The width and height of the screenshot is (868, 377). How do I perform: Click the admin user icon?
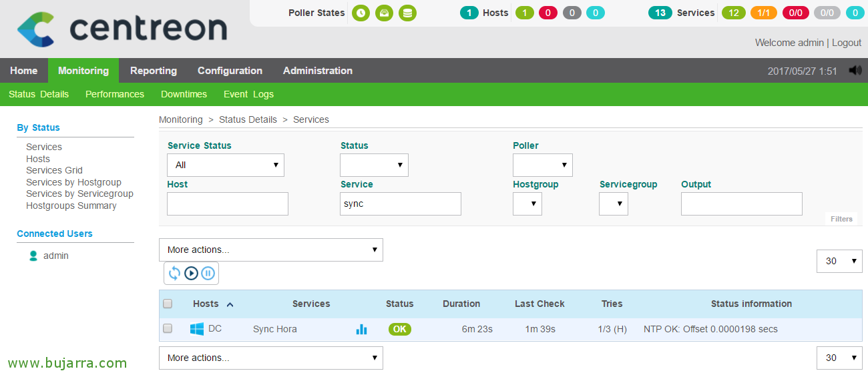[33, 256]
